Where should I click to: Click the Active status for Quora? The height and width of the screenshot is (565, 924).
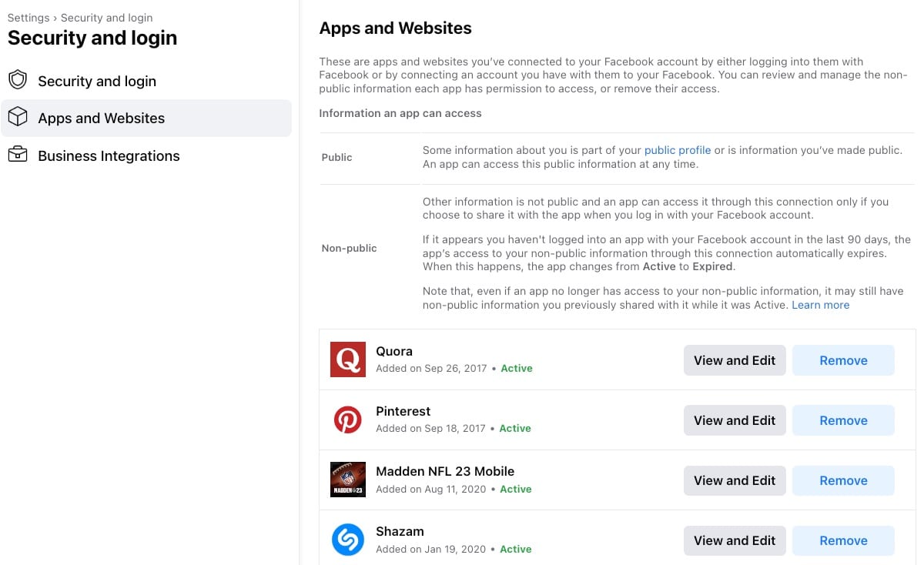[x=517, y=369]
